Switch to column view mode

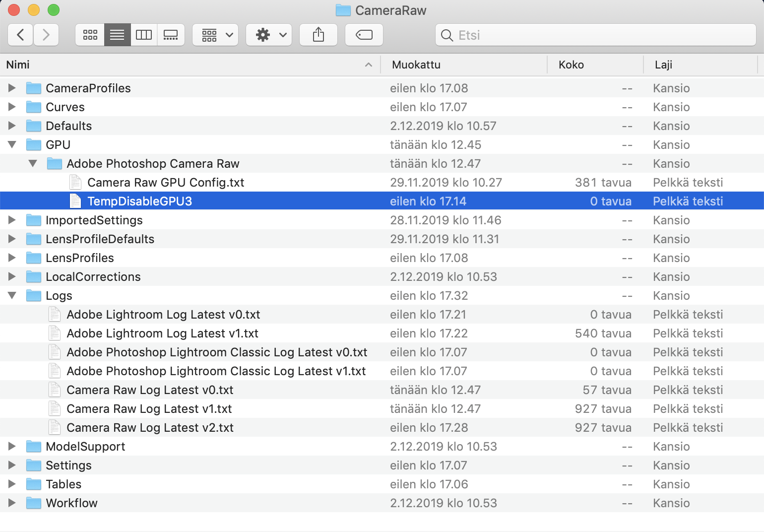click(x=144, y=35)
